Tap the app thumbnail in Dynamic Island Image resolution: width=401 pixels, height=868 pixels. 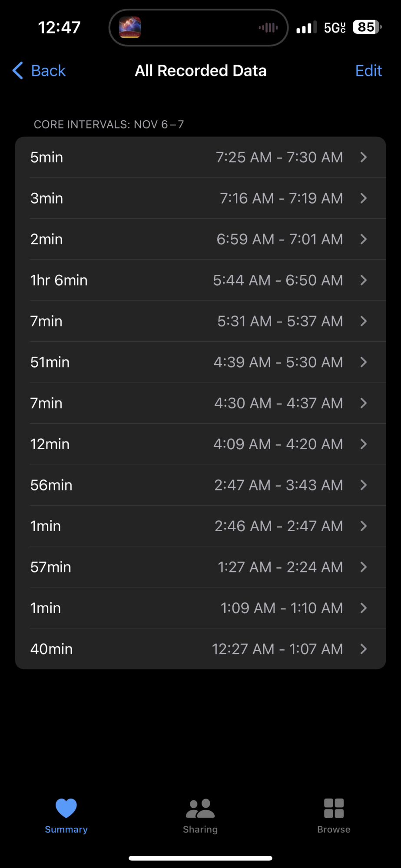pyautogui.click(x=130, y=28)
